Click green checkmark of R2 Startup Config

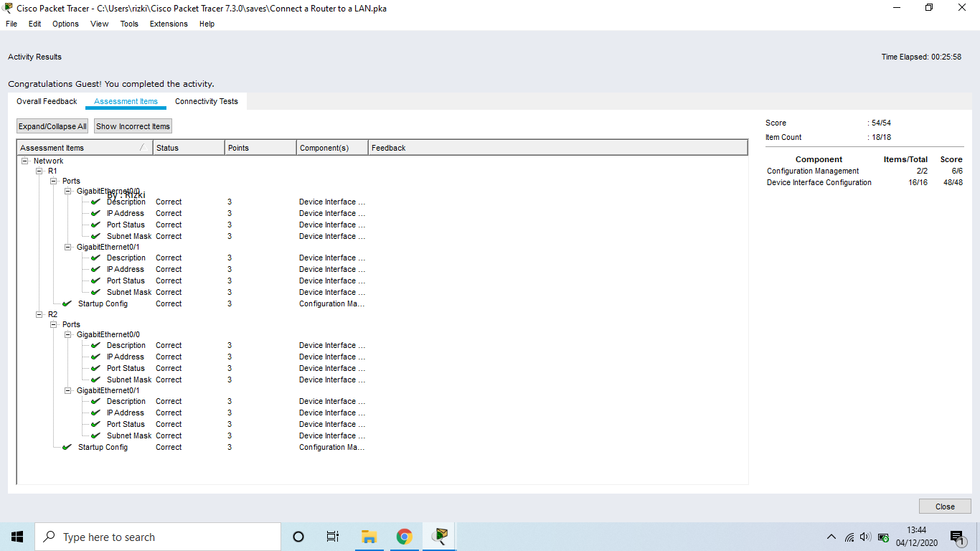(x=67, y=447)
